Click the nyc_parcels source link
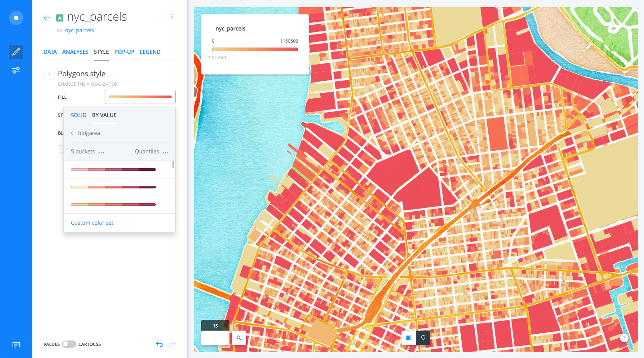Image resolution: width=644 pixels, height=358 pixels. coord(79,31)
